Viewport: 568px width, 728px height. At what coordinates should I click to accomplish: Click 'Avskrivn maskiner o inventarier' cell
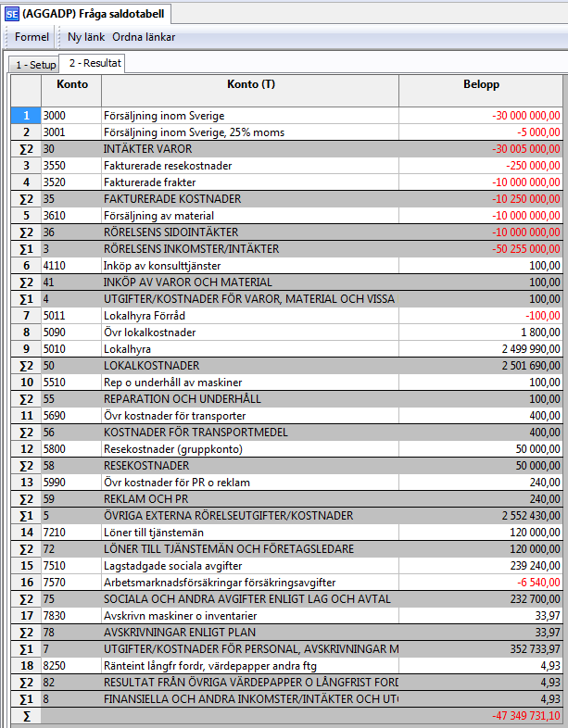point(250,616)
